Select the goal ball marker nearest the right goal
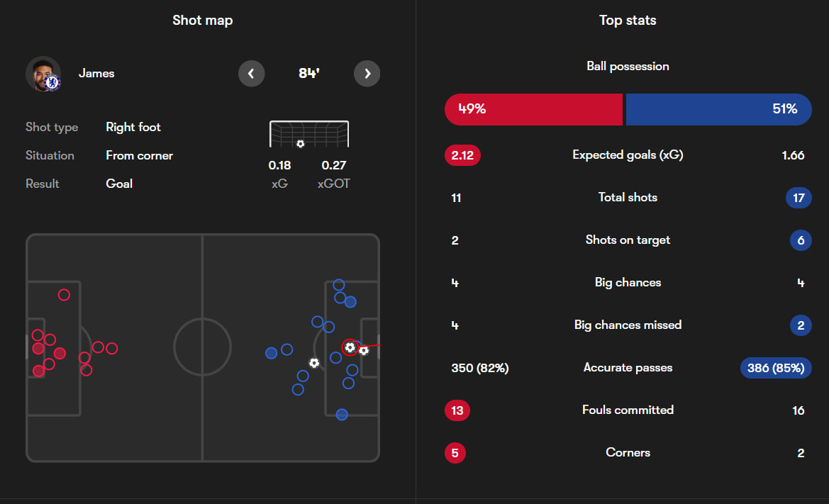 click(x=364, y=350)
